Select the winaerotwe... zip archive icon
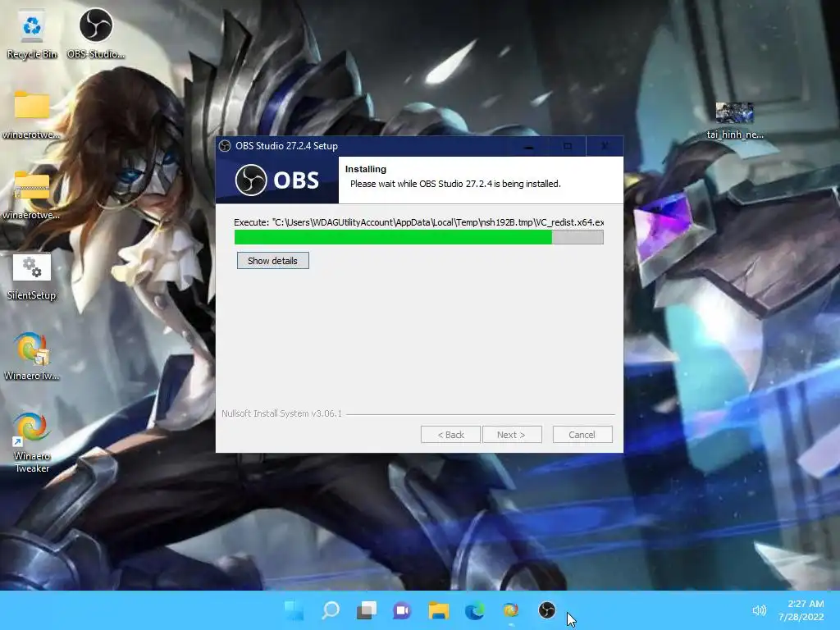This screenshot has height=630, width=840. pyautogui.click(x=32, y=195)
